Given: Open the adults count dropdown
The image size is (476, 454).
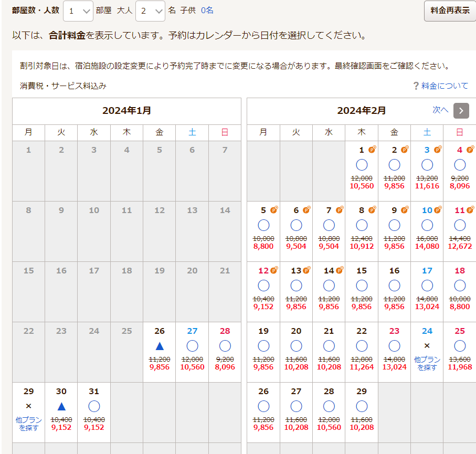Looking at the screenshot, I should click(150, 10).
